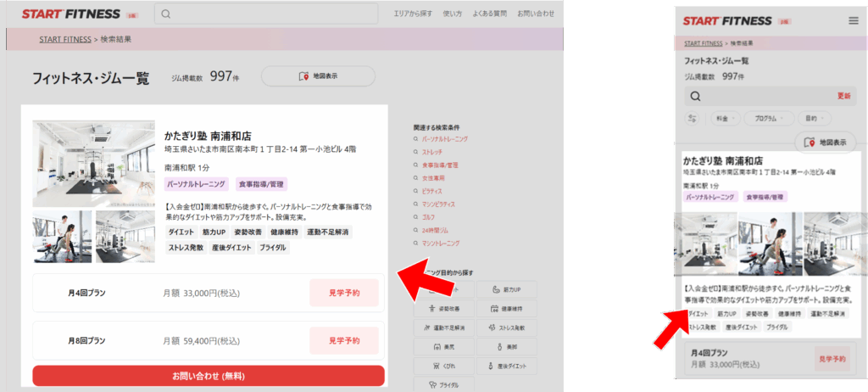
Task: Expand the 目的 filter dropdown
Action: click(x=815, y=119)
